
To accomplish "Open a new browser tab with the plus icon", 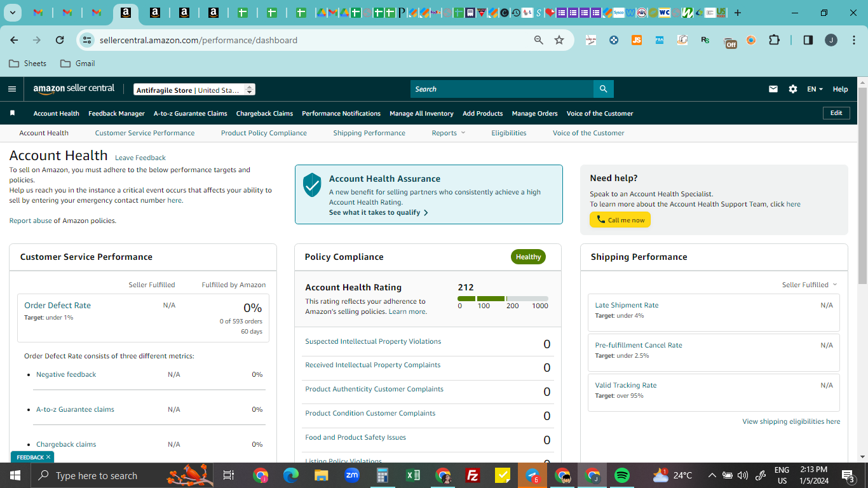I will point(738,13).
